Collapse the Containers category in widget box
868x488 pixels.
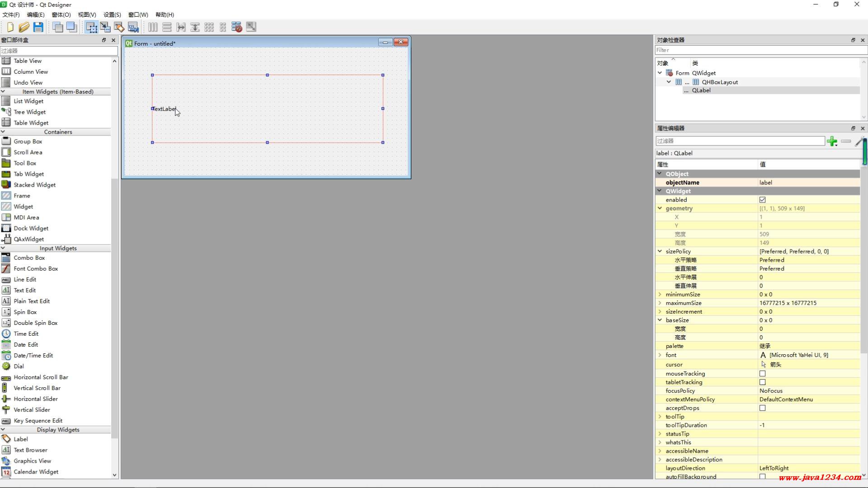click(3, 132)
